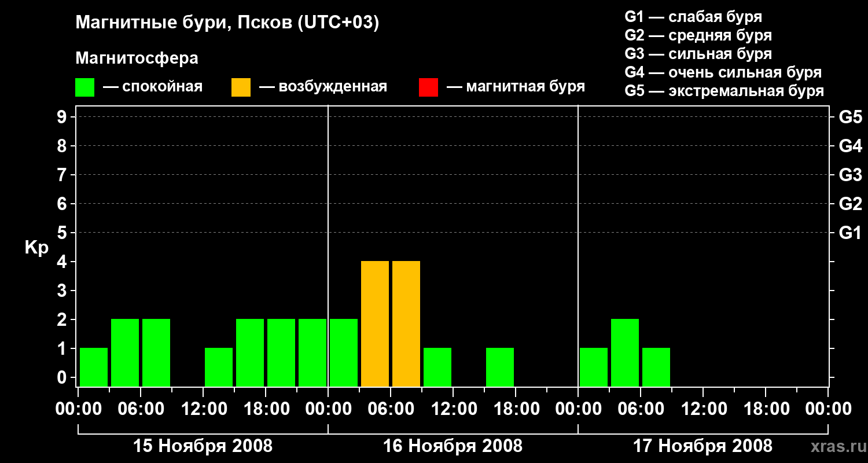Click the '16 Ноября 2008' date label

(453, 446)
